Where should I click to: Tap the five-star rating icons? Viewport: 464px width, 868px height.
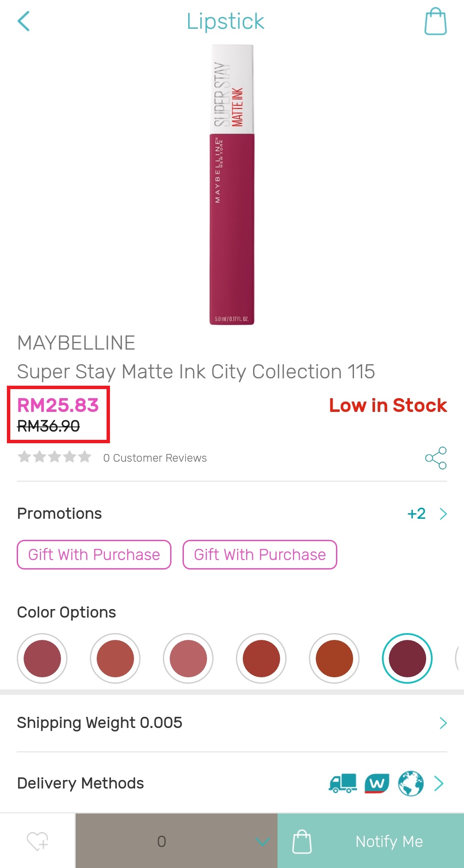(55, 457)
